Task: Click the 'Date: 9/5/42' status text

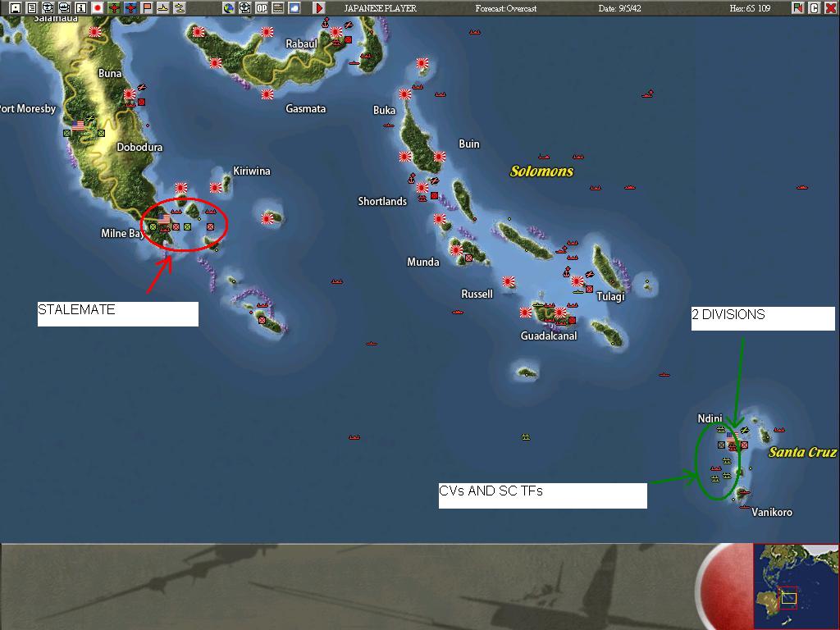Action: coord(619,8)
